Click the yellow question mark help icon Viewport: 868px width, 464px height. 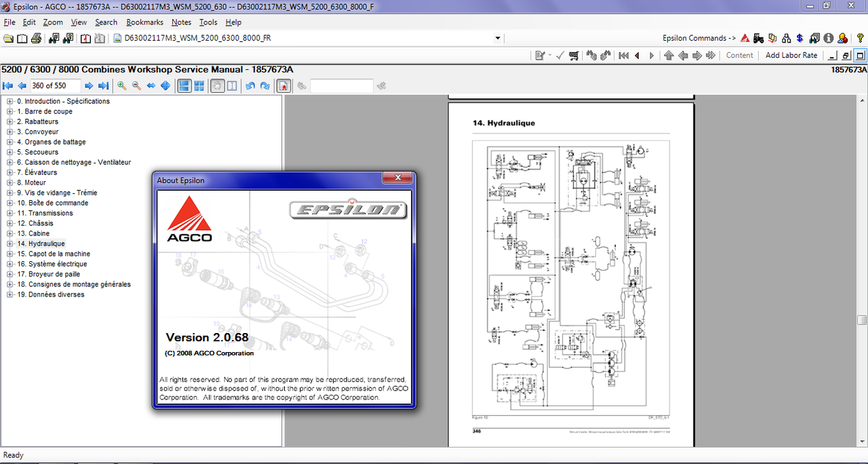(861, 38)
